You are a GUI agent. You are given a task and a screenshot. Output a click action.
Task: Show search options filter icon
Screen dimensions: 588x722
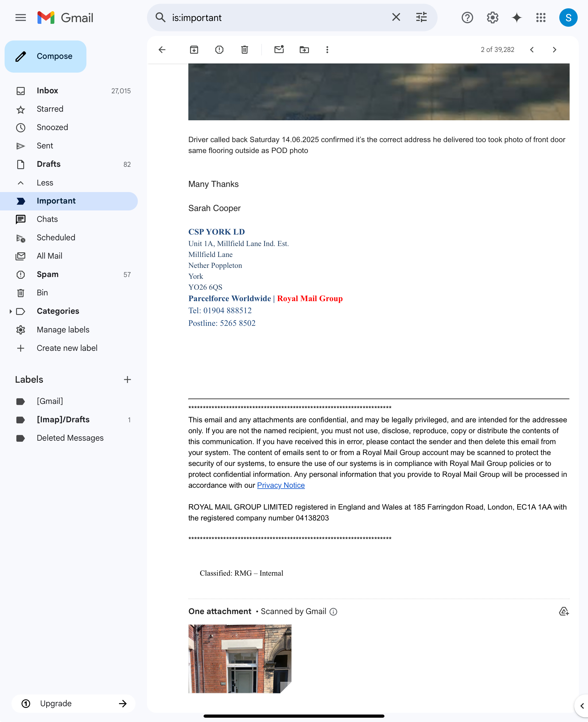pos(421,17)
